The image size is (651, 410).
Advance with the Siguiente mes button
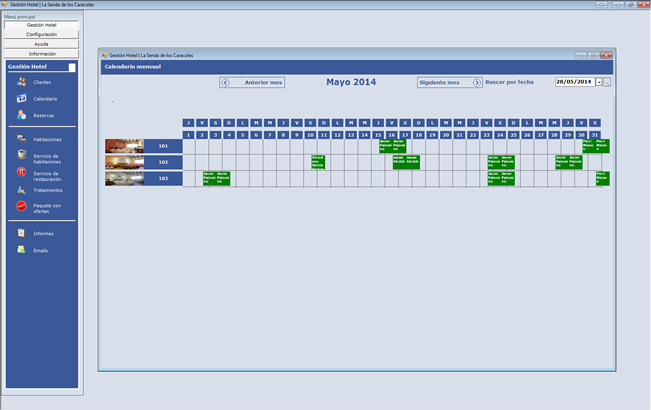(449, 83)
